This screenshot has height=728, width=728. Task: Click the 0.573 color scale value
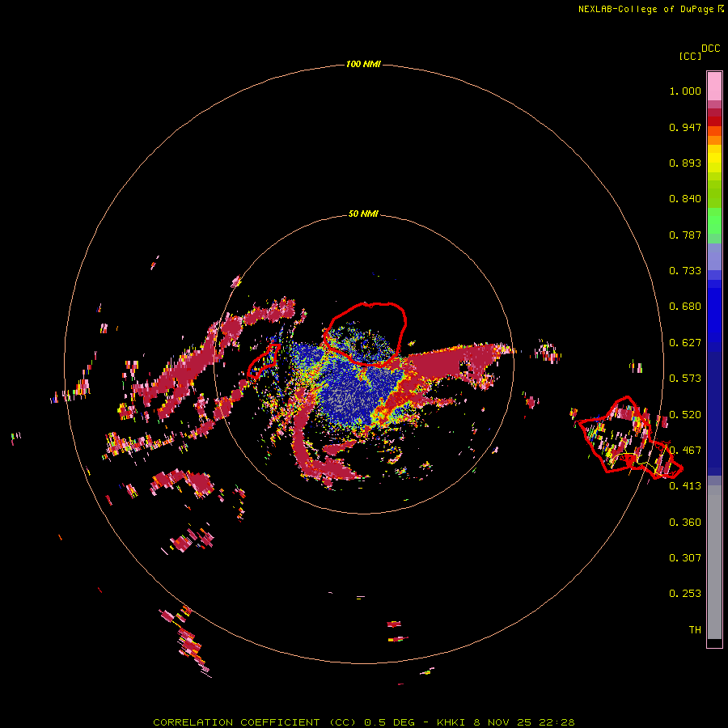(685, 379)
